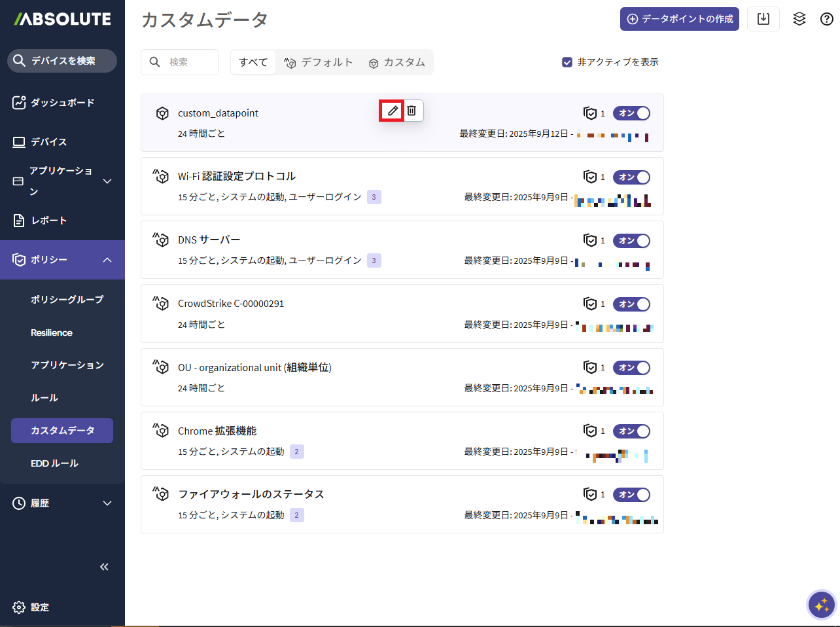Click the データポイントの作成 button

[679, 19]
